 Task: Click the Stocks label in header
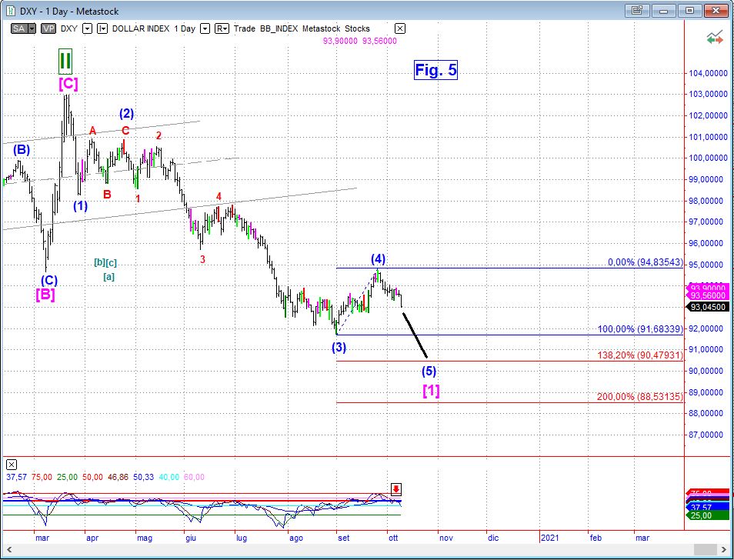tap(358, 28)
